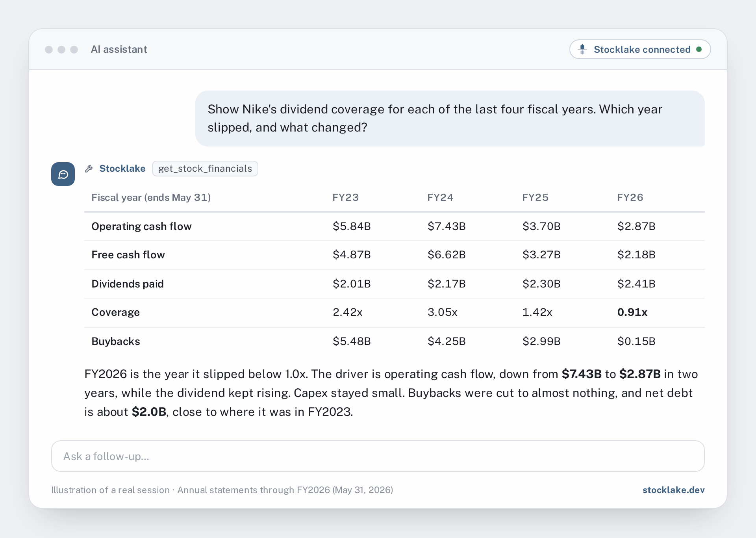Click the Stocklake logo icon in the connection badge
Image resolution: width=756 pixels, height=538 pixels.
[x=582, y=49]
